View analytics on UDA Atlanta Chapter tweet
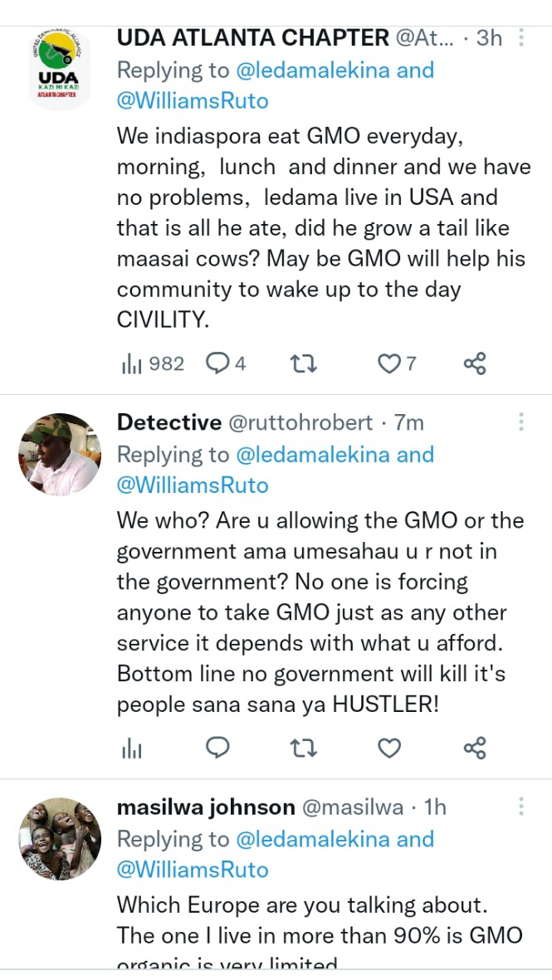 [x=133, y=363]
